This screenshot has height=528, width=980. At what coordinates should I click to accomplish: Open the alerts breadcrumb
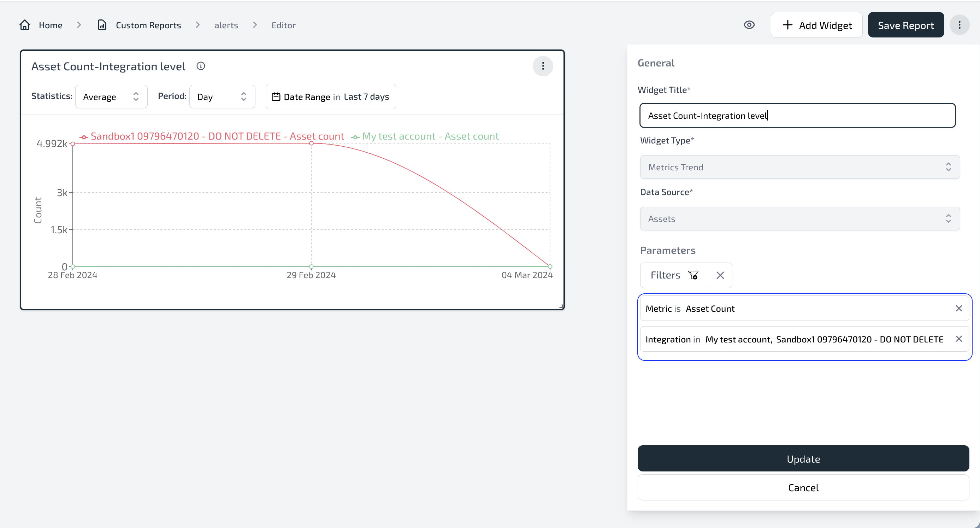pos(226,25)
